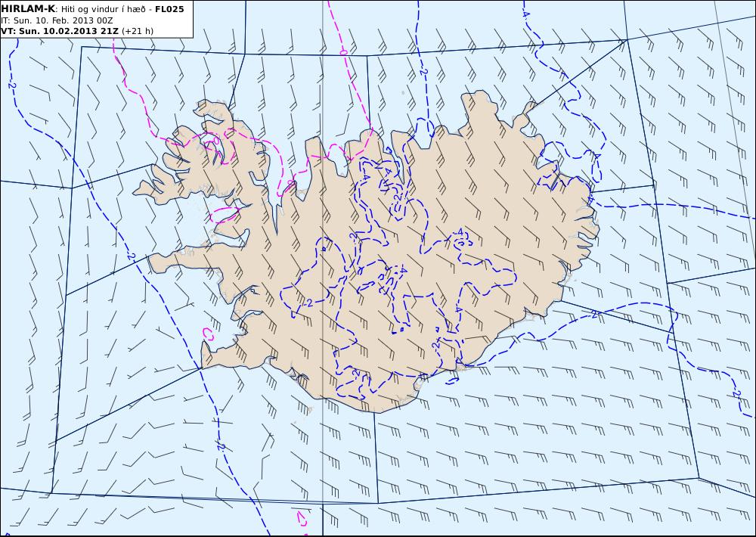Click the '(+21 h)' forecast offset text
756x537 pixels.
138,31
